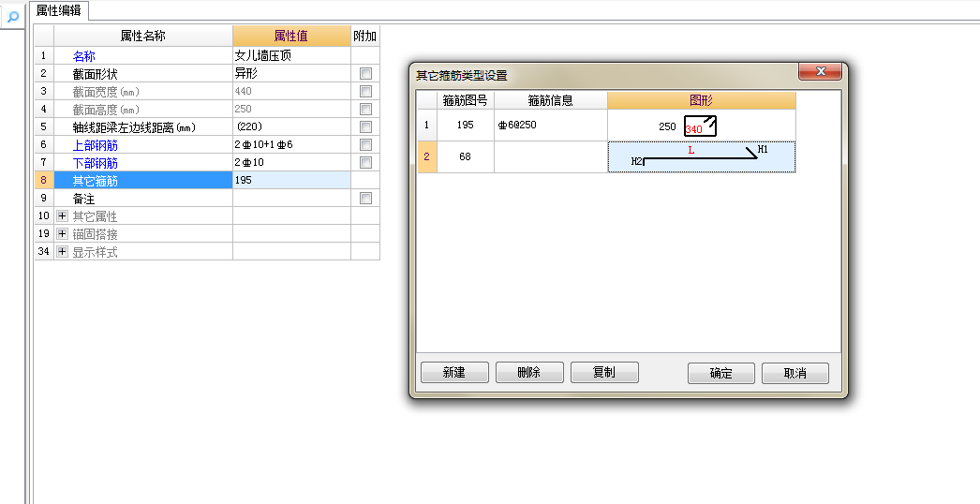Image resolution: width=980 pixels, height=504 pixels.
Task: Select dialog row header 1
Action: tap(427, 125)
